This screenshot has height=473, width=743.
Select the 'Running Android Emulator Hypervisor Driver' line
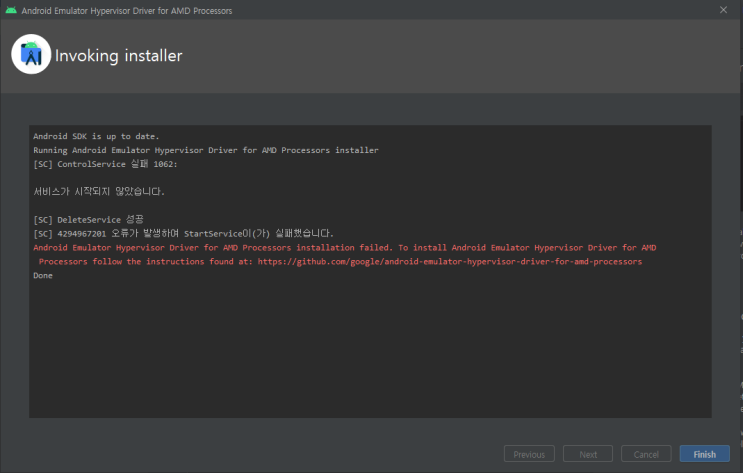point(206,150)
